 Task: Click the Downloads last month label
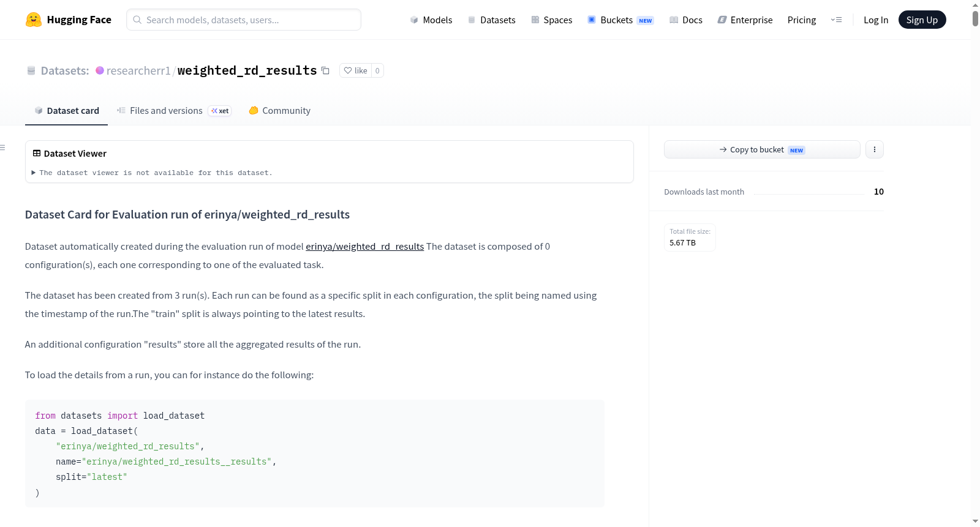tap(704, 192)
